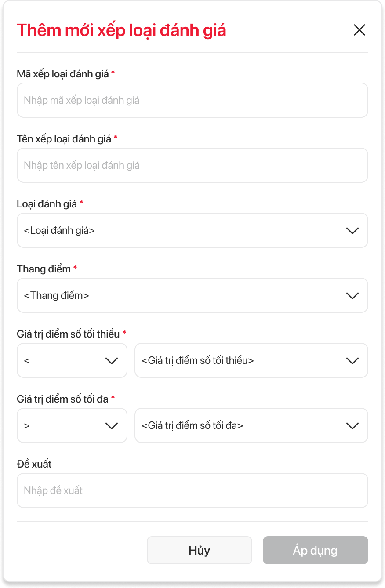The image size is (385, 588).
Task: Click chevron in Giá trị điểm số tối thiểu selector
Action: [x=352, y=361]
